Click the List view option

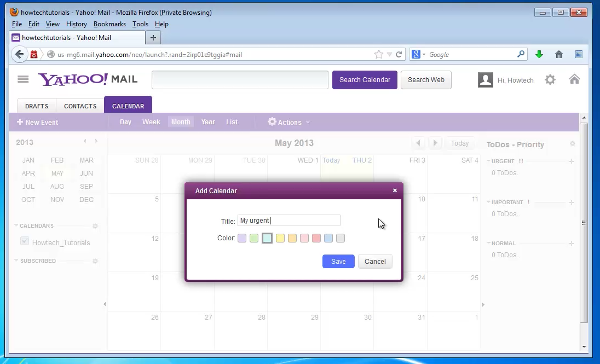[232, 122]
